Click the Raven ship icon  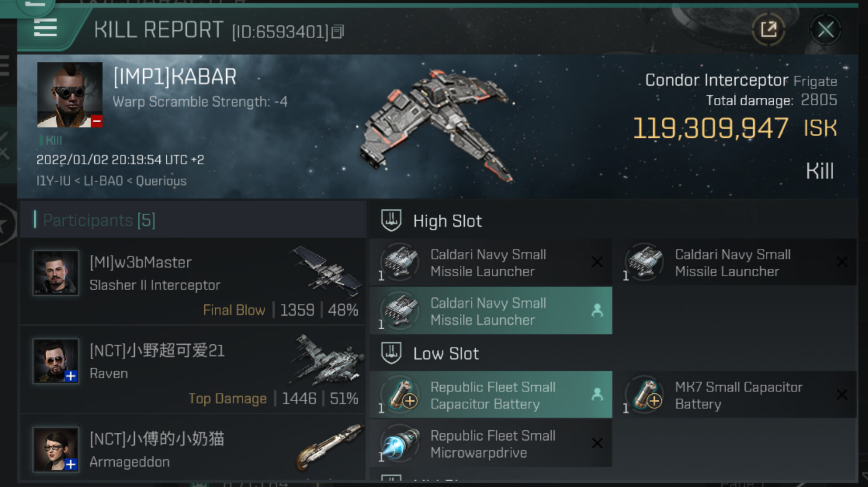(327, 359)
